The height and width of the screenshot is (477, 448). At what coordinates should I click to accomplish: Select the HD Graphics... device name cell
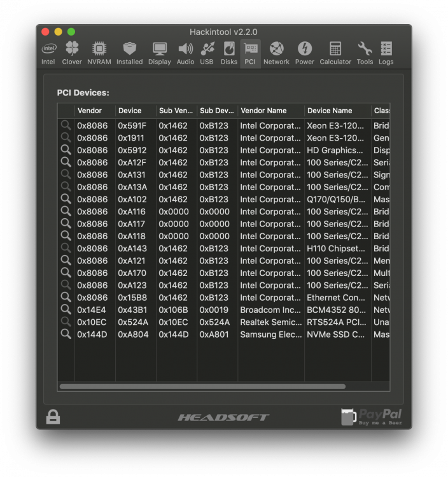click(x=335, y=150)
